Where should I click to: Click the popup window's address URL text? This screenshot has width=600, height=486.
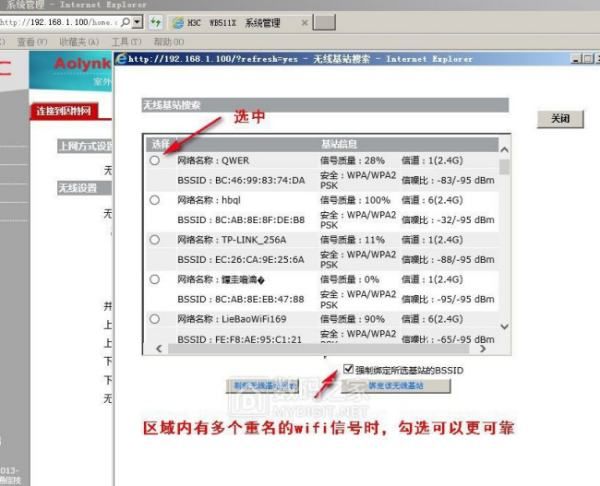(200, 59)
